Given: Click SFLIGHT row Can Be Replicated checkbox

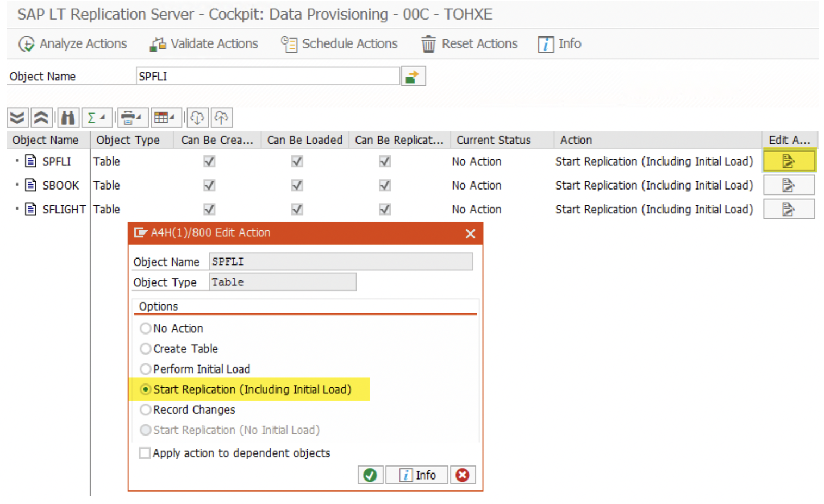Looking at the screenshot, I should click(385, 209).
